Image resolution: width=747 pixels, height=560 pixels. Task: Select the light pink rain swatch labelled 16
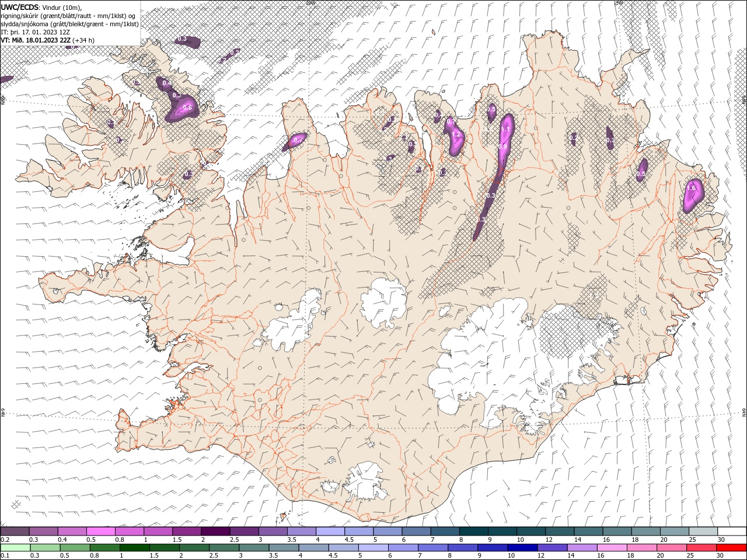(x=611, y=548)
